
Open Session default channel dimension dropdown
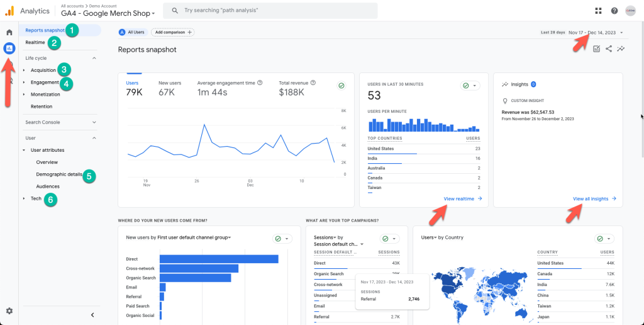339,244
